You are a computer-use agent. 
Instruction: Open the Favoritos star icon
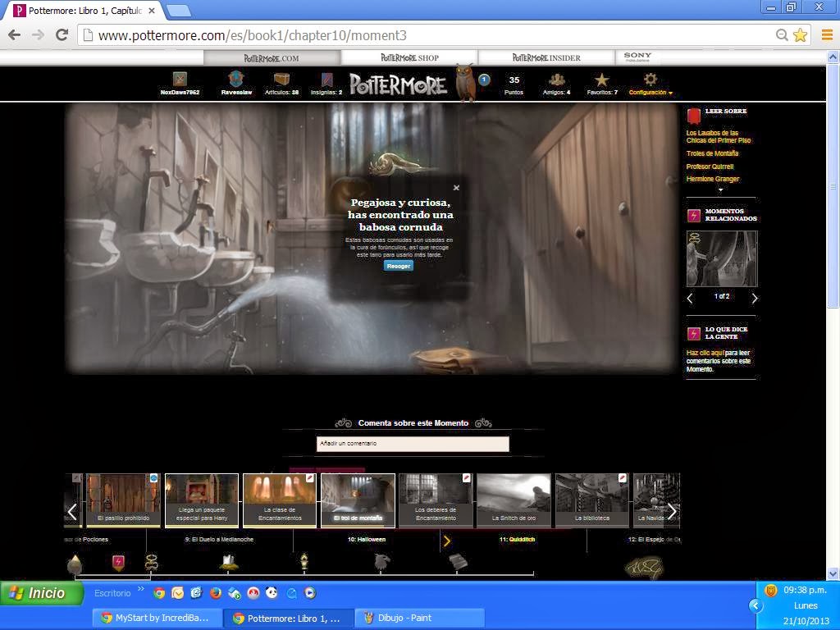coord(602,80)
